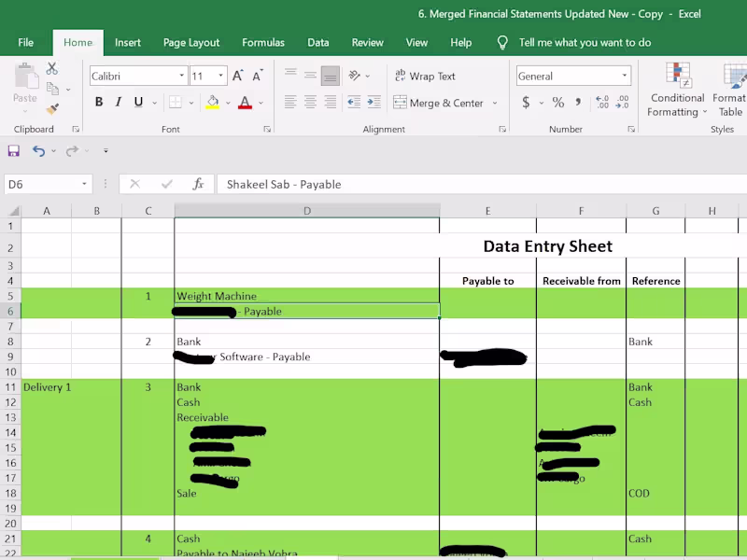Increase the indent

pos(374,102)
